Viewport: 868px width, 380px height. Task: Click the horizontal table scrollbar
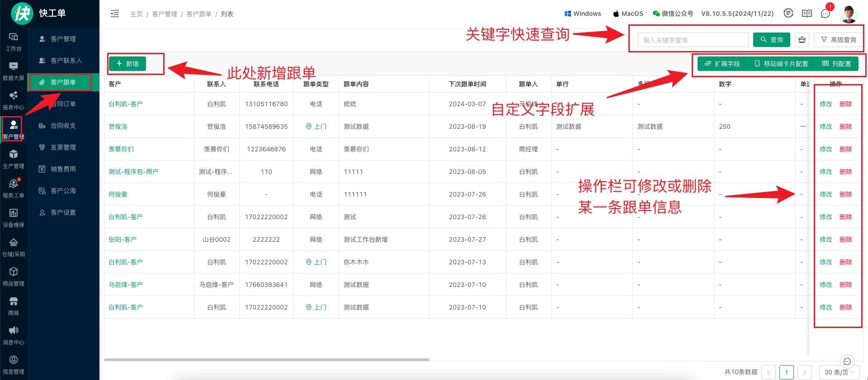coord(267,360)
